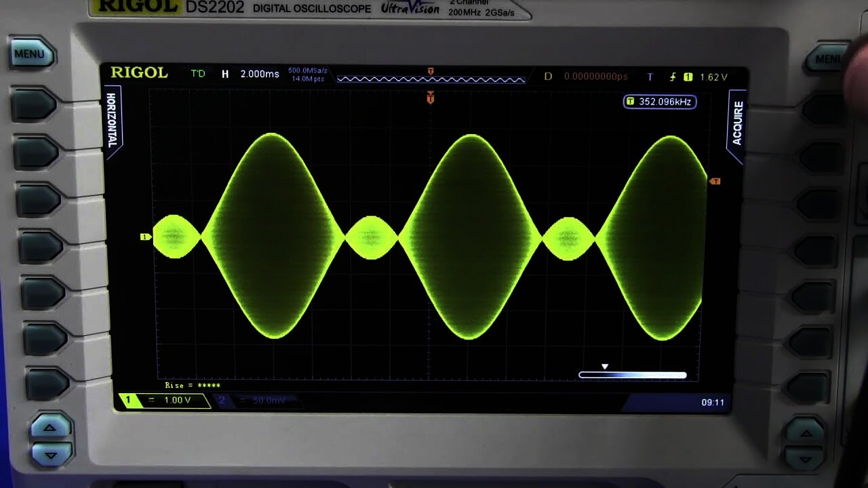Click the rising edge trigger type icon
Viewport: 868px width, 488px height.
click(x=673, y=77)
